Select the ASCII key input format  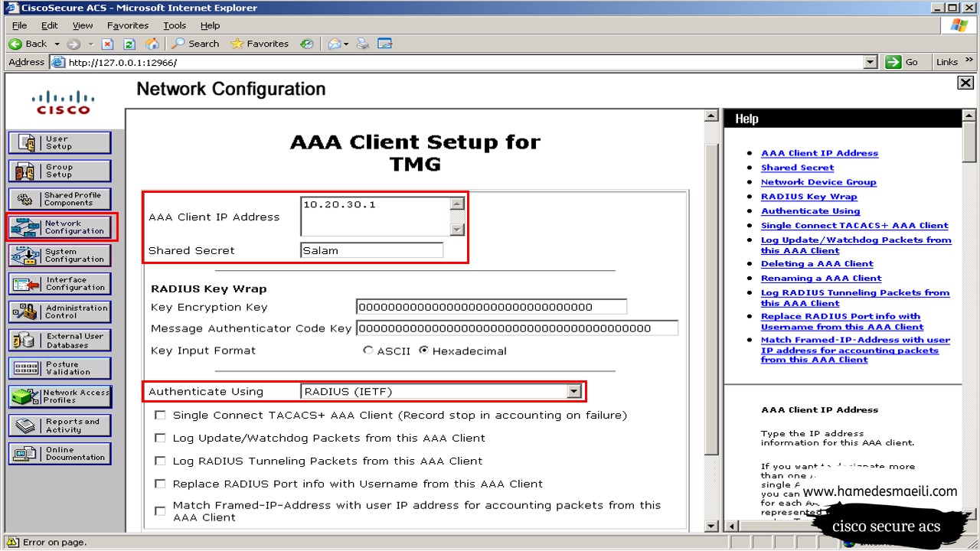368,350
